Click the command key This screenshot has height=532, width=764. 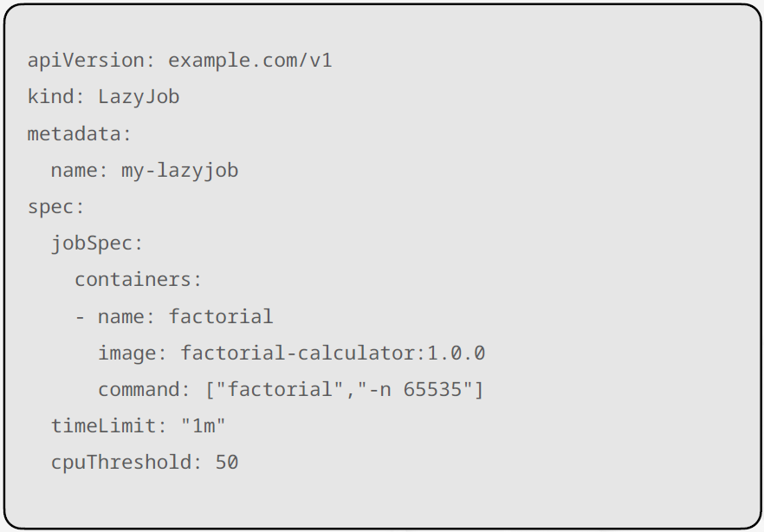click(x=139, y=390)
